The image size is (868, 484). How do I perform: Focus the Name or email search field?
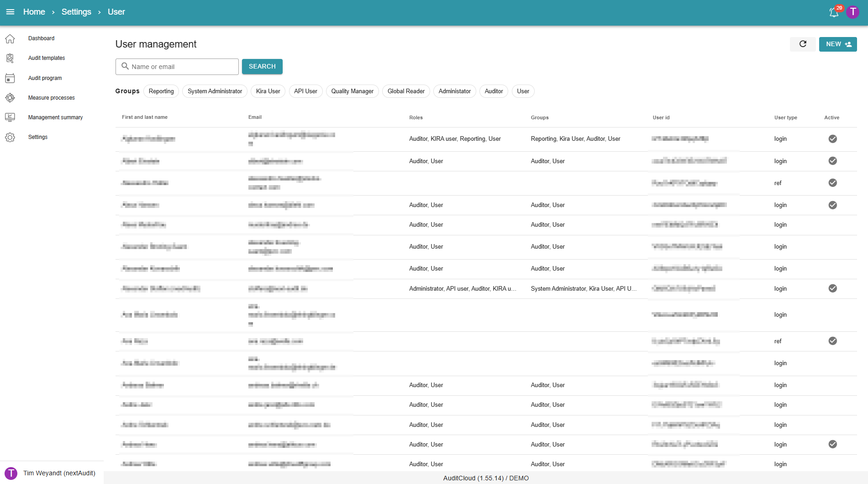pos(183,67)
